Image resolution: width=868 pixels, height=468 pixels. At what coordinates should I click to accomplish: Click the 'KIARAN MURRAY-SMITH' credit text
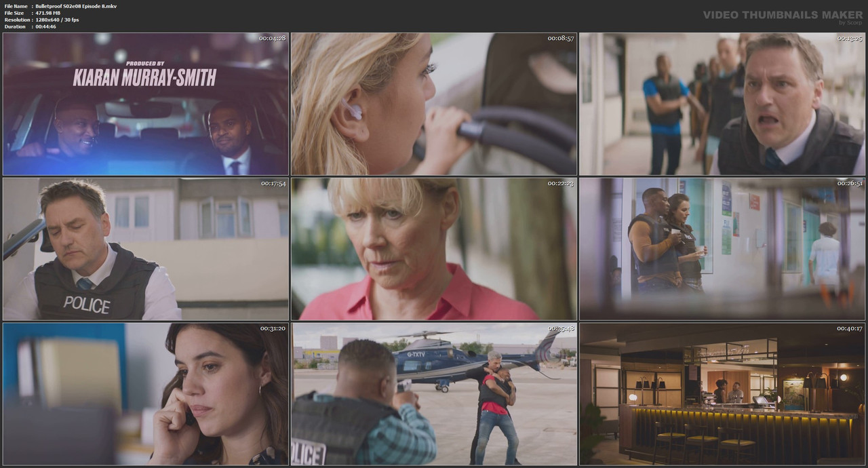(x=144, y=77)
